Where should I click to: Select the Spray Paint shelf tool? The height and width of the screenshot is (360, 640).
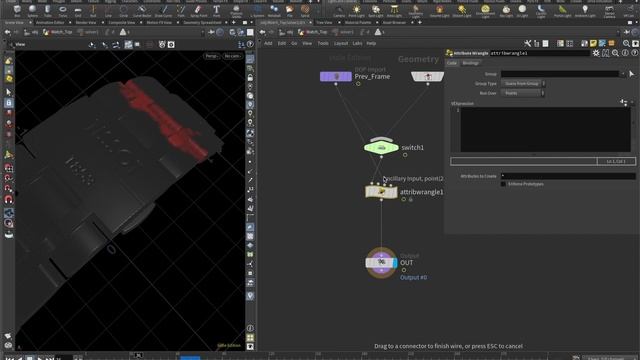[x=198, y=11]
